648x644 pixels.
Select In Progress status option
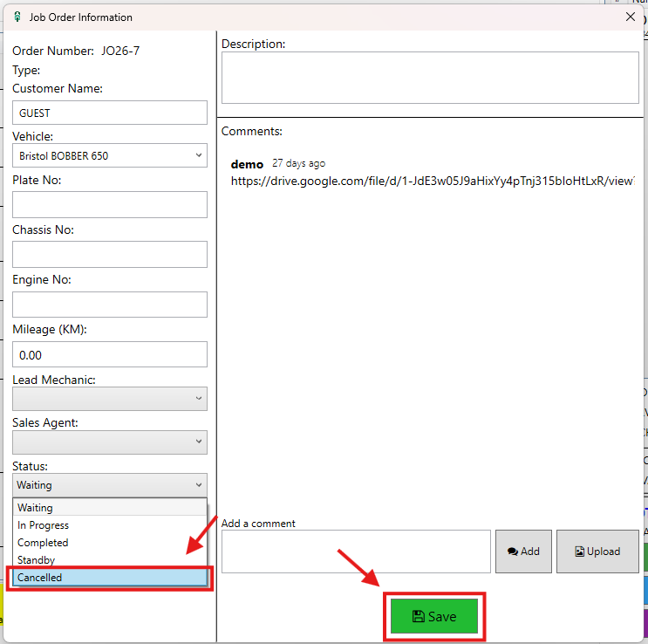[110, 525]
